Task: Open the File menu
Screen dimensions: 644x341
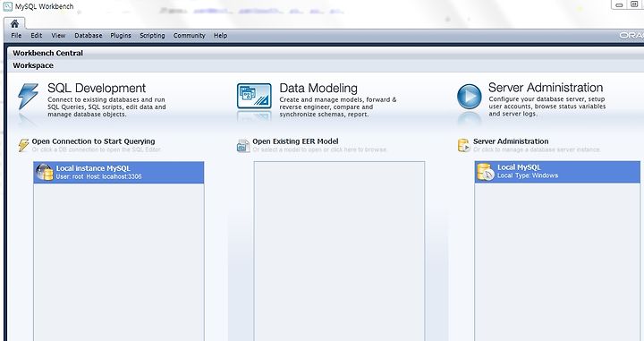Action: click(x=16, y=35)
